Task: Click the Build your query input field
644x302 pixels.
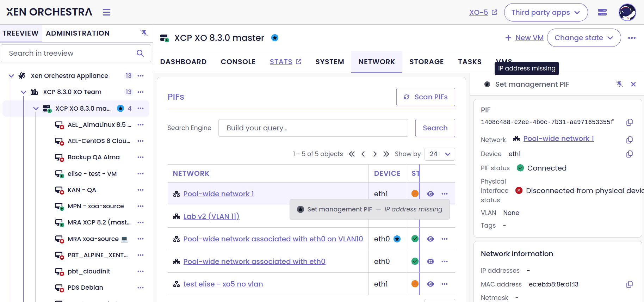Action: (x=313, y=128)
